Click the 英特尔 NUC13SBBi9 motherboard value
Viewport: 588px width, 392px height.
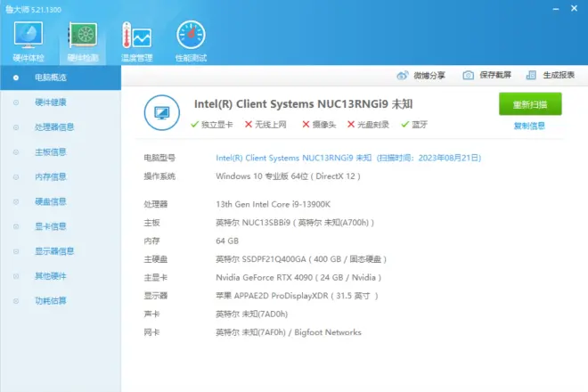295,223
